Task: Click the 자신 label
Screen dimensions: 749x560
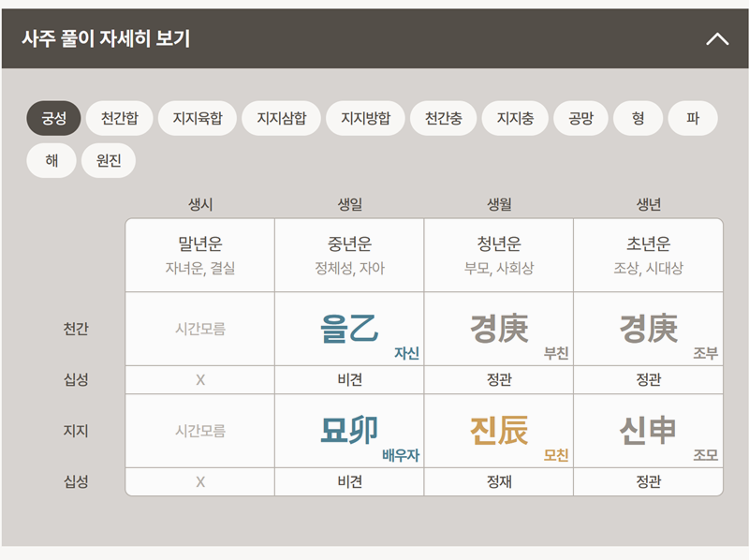Action: 406,353
